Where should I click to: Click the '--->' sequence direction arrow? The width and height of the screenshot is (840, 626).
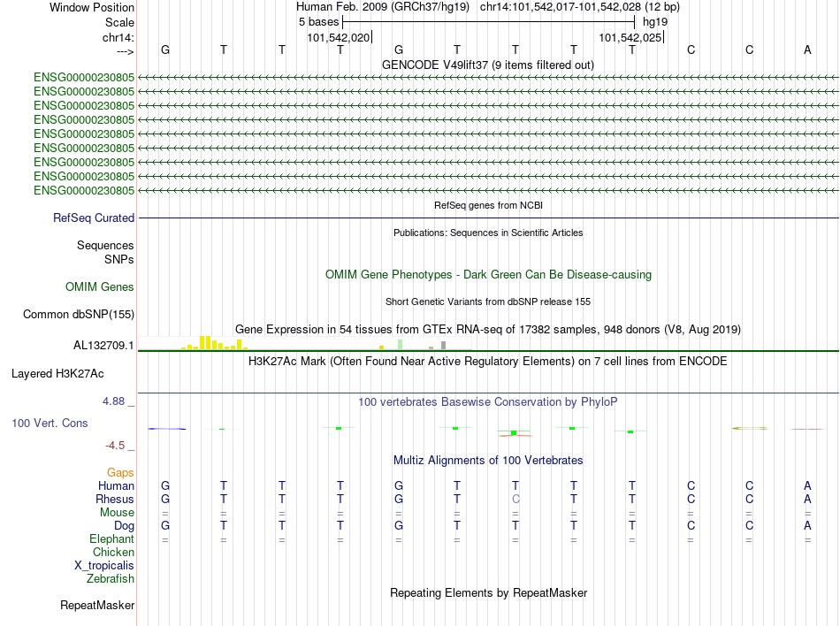click(125, 51)
